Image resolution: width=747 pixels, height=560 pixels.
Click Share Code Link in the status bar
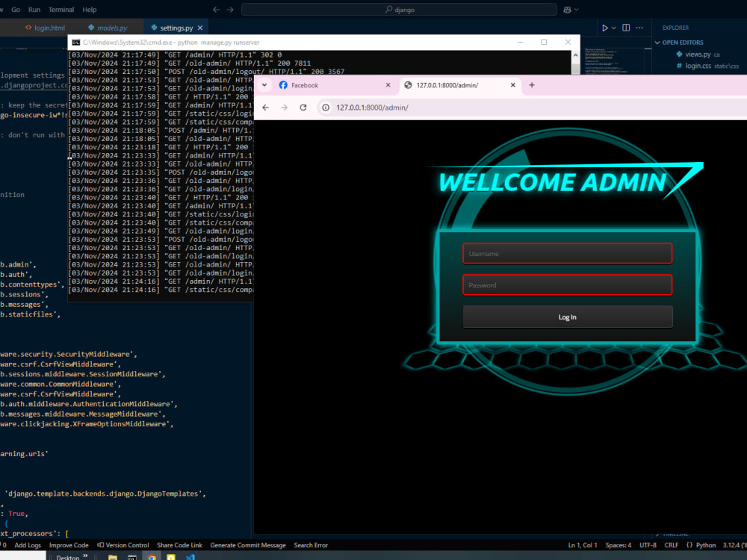179,545
